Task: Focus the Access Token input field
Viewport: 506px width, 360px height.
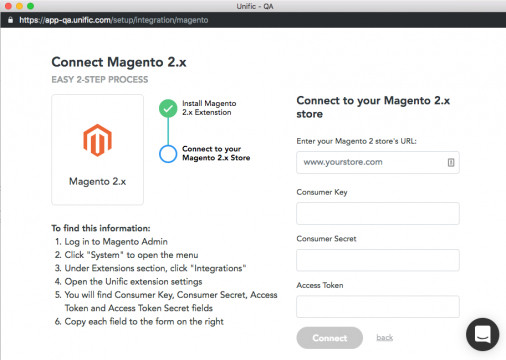Action: coord(378,307)
